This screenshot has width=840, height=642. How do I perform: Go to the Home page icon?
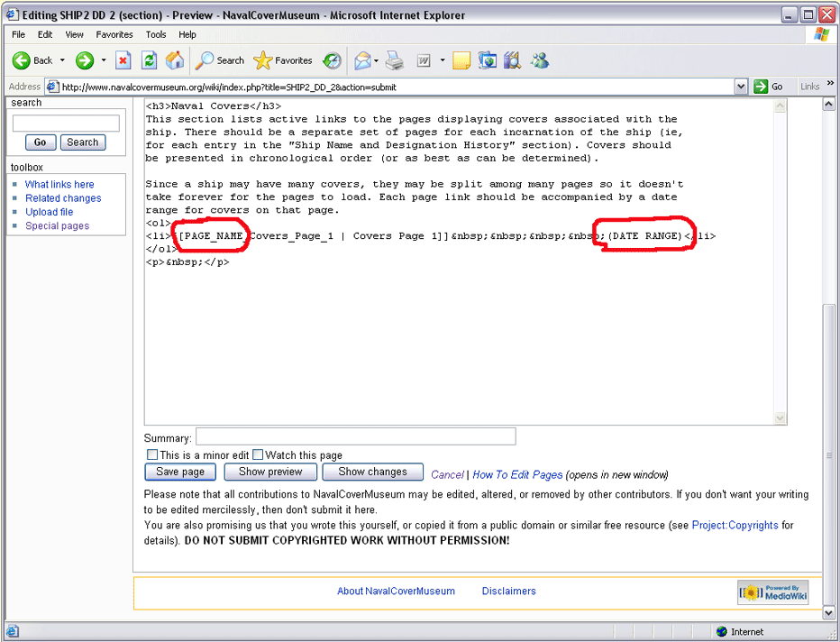click(175, 60)
